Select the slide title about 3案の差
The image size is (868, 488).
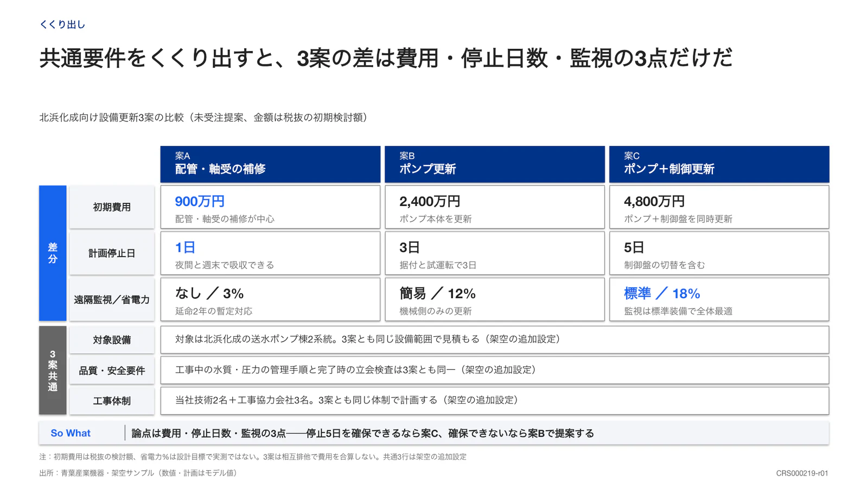point(386,58)
